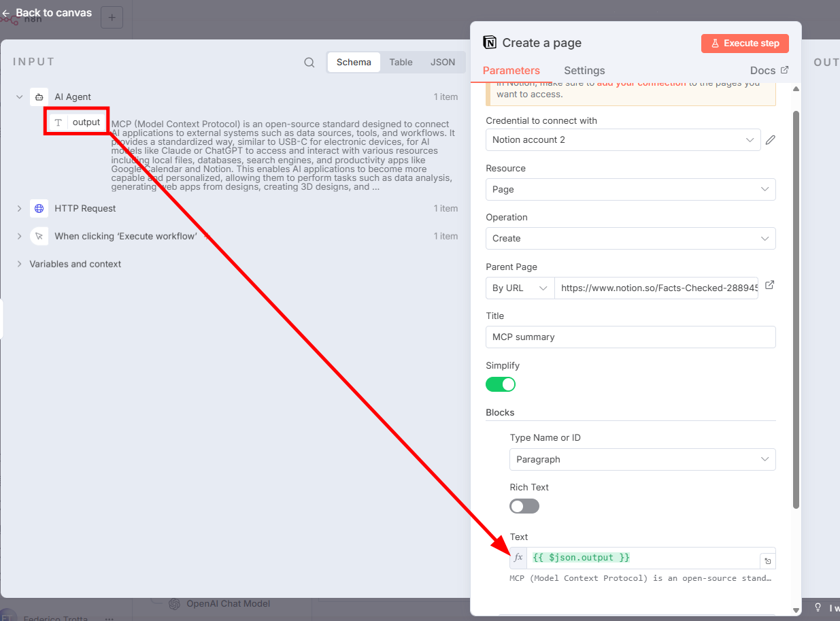This screenshot has height=621, width=840.
Task: Collapse the AI Agent node
Action: [x=19, y=97]
